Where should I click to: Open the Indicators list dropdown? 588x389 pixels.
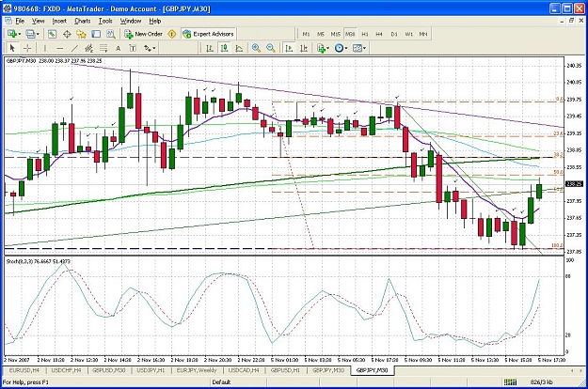pyautogui.click(x=323, y=48)
